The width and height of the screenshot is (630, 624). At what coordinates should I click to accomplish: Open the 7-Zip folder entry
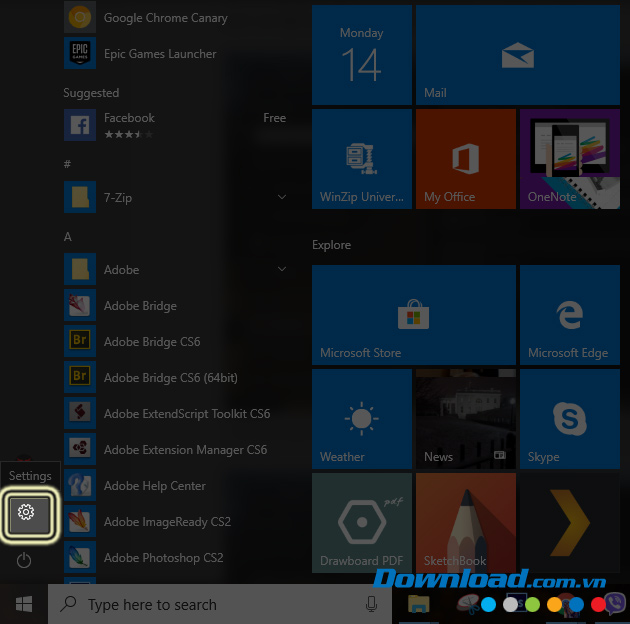coord(175,197)
